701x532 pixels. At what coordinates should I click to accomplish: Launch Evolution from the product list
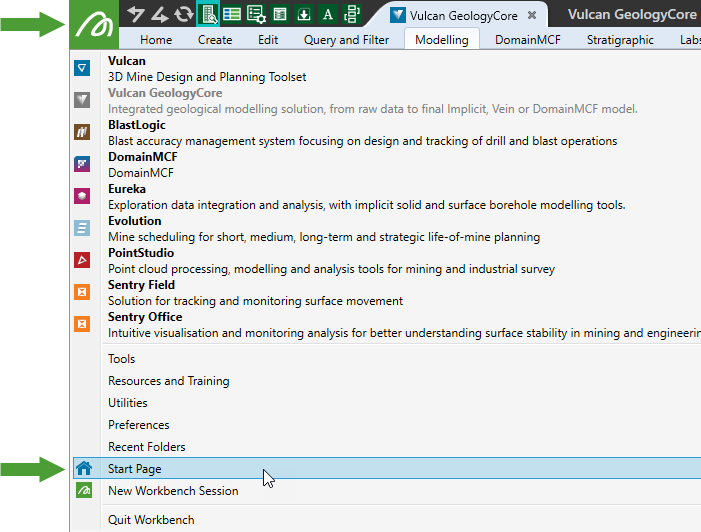point(135,221)
